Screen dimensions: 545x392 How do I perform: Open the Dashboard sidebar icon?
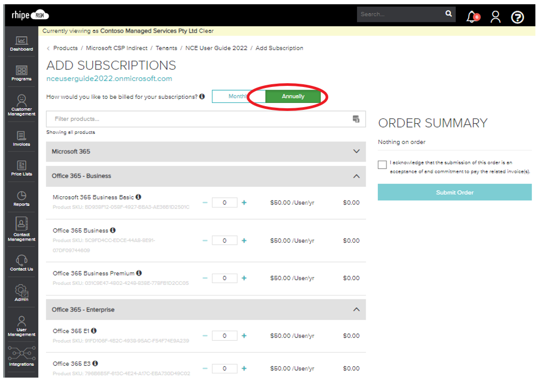(x=21, y=44)
